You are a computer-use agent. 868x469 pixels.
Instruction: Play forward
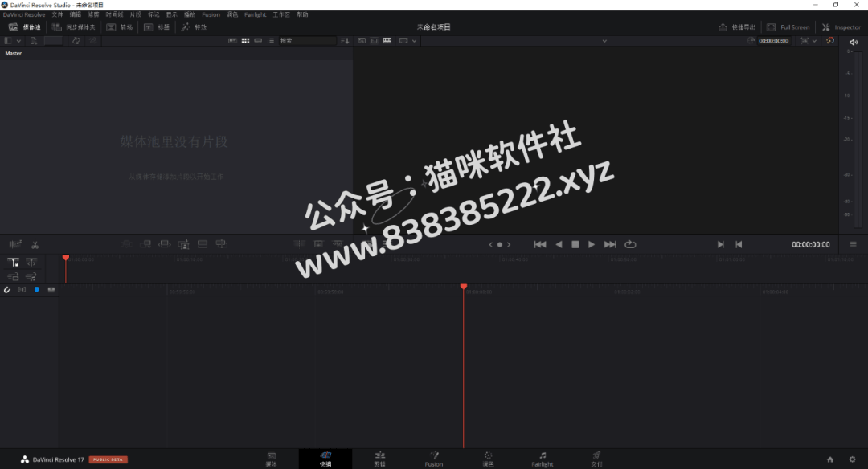(592, 244)
